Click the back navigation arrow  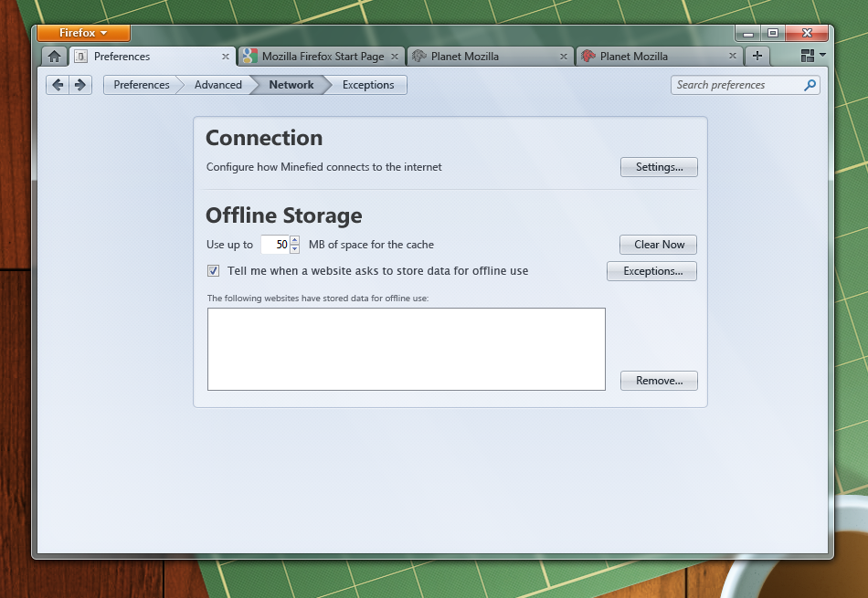pyautogui.click(x=58, y=84)
